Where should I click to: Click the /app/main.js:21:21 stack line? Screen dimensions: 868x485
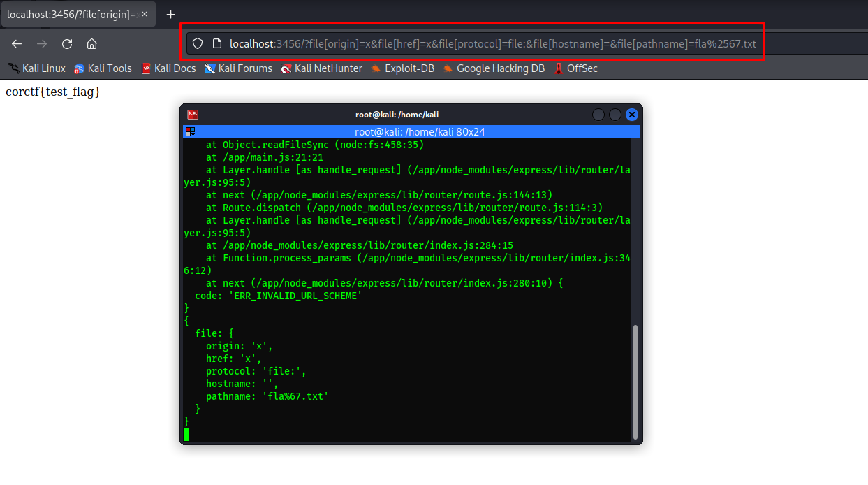pos(265,157)
